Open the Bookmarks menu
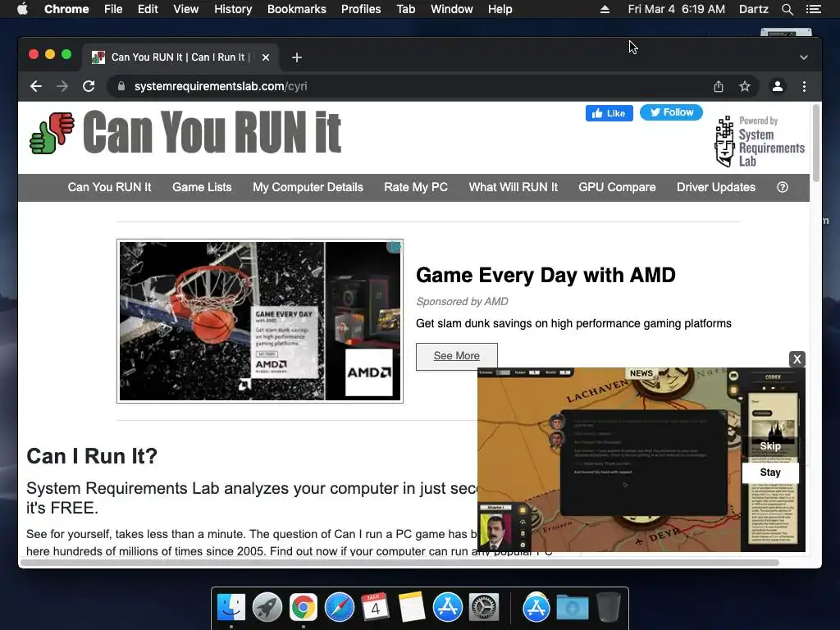 click(x=297, y=9)
